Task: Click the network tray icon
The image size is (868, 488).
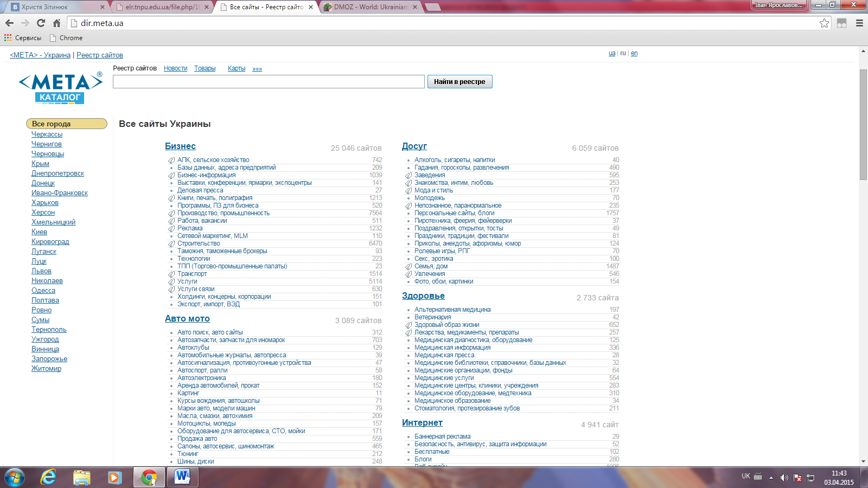Action: (810, 478)
